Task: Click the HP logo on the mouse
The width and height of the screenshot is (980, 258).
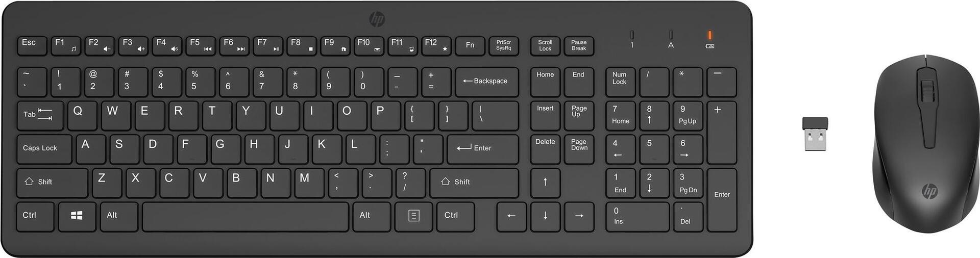Action: click(x=929, y=192)
